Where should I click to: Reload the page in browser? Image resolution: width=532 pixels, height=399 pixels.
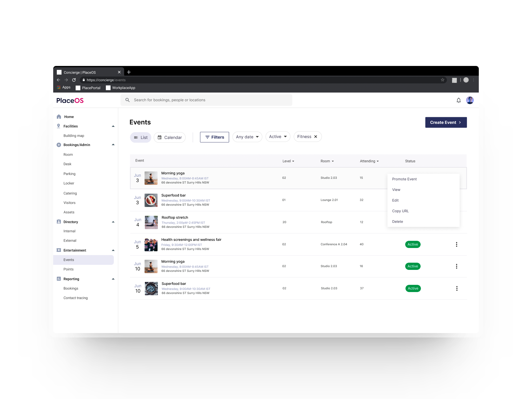(74, 80)
